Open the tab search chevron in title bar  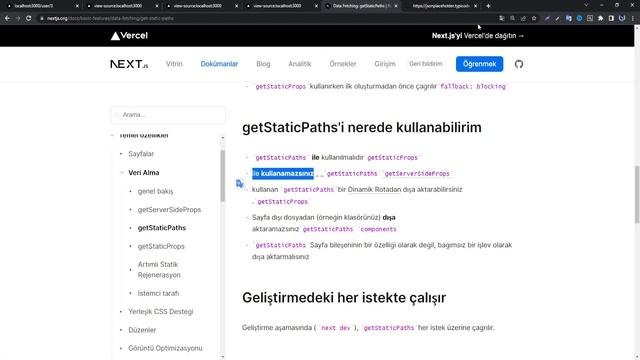(x=586, y=5)
